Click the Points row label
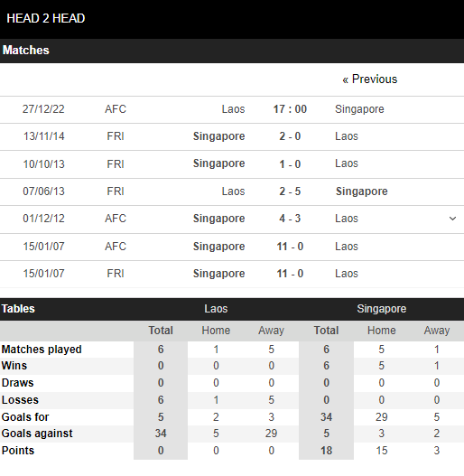The width and height of the screenshot is (464, 476). point(18,451)
